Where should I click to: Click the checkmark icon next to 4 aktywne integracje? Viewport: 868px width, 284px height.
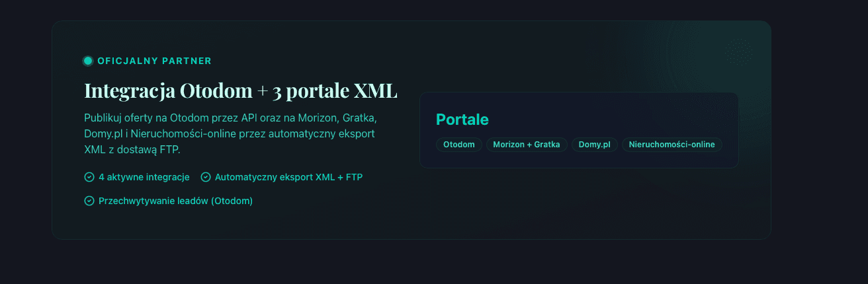(89, 177)
